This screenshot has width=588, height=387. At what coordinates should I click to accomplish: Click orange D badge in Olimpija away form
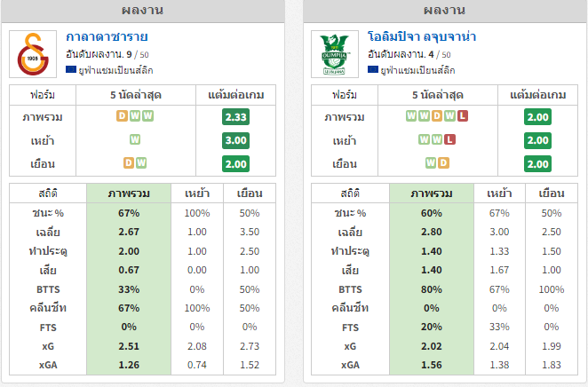coord(443,162)
